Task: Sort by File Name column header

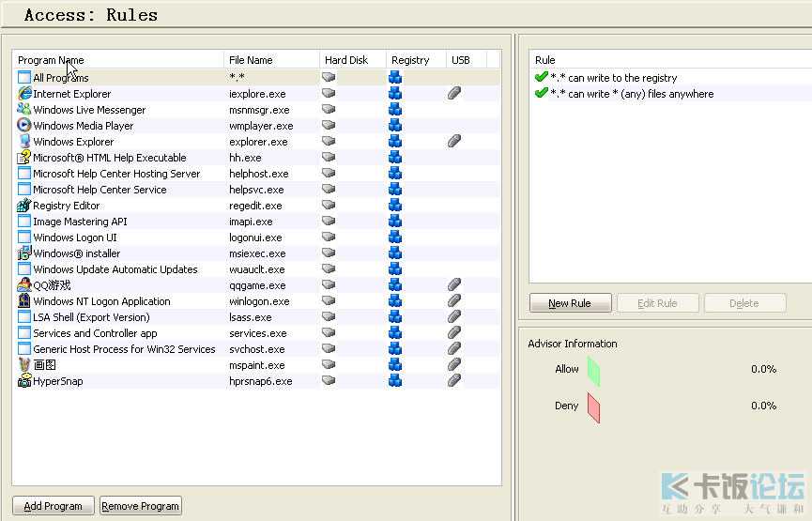Action: [251, 60]
